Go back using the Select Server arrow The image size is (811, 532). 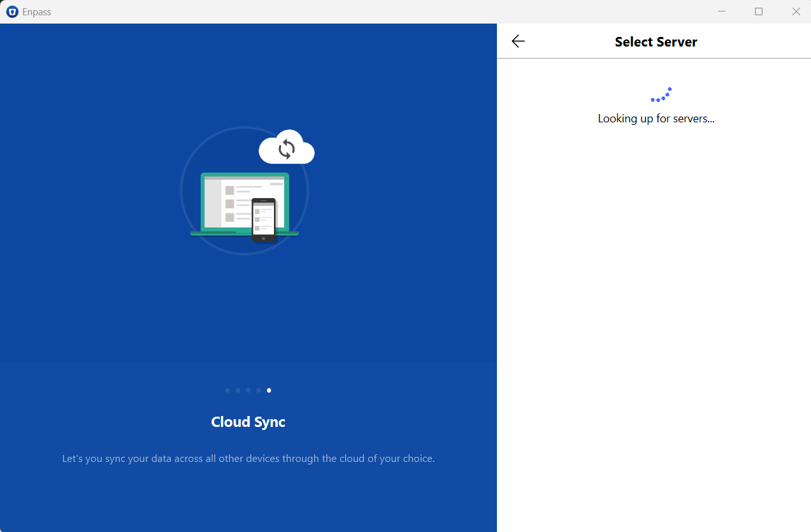click(518, 41)
